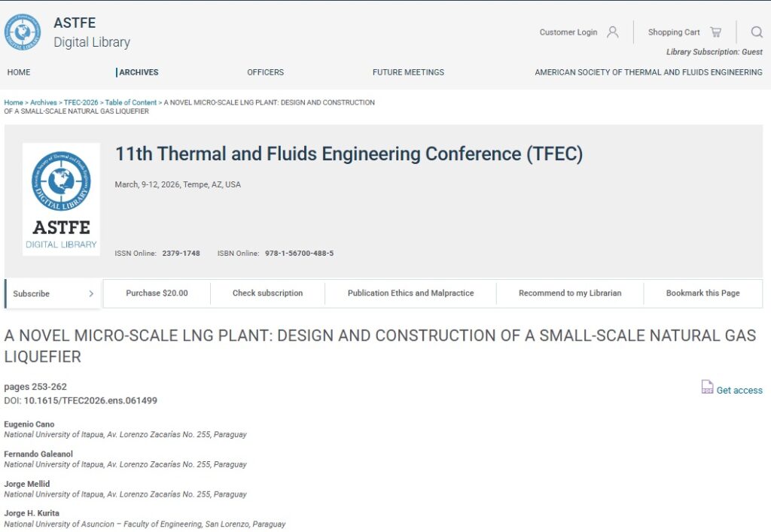Click Recommend to my Librarian
This screenshot has width=771, height=532.
coord(570,293)
